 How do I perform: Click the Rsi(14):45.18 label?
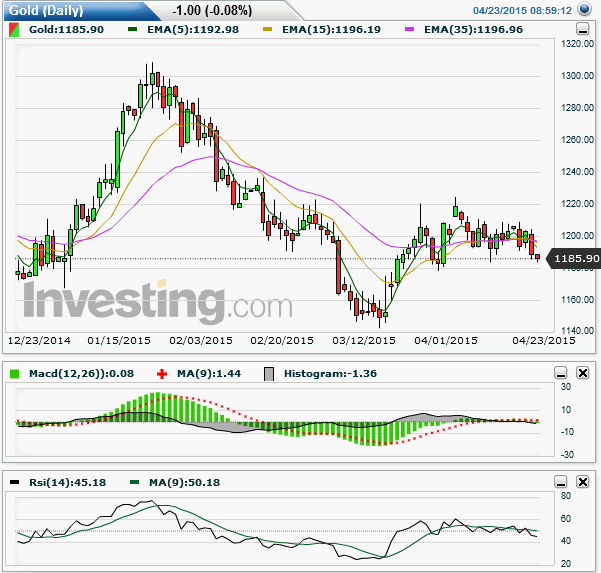coord(67,482)
